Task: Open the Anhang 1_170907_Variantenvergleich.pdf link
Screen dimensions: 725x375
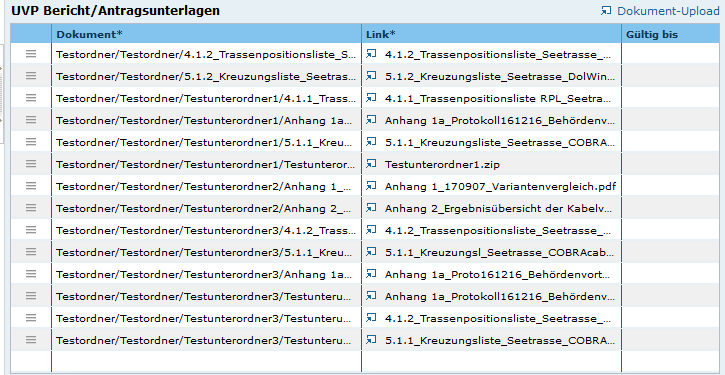Action: point(500,187)
